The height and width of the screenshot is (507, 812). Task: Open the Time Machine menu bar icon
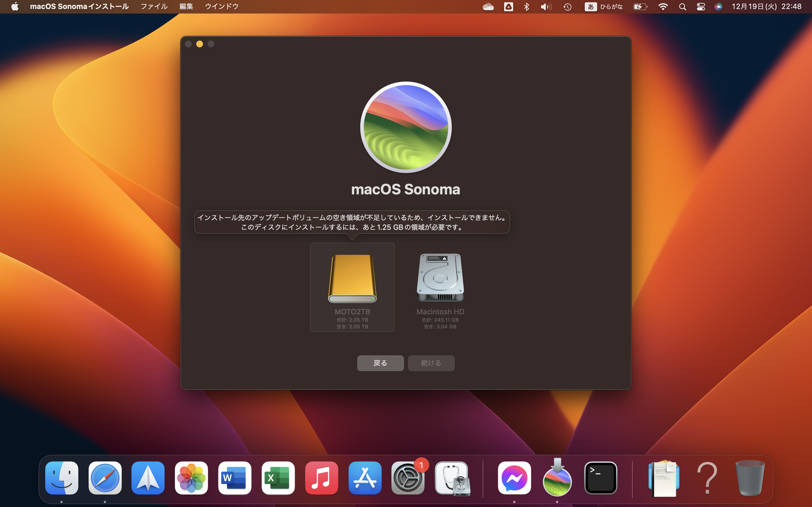[x=567, y=7]
